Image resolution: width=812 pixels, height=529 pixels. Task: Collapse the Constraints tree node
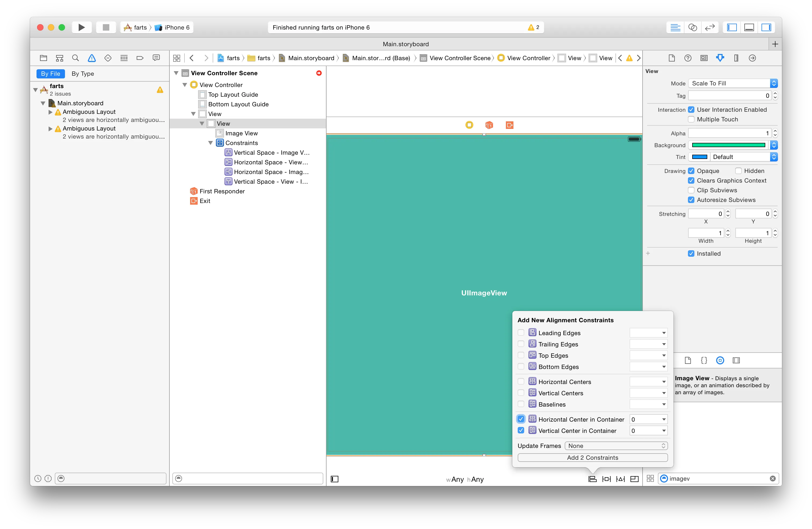[x=211, y=143]
